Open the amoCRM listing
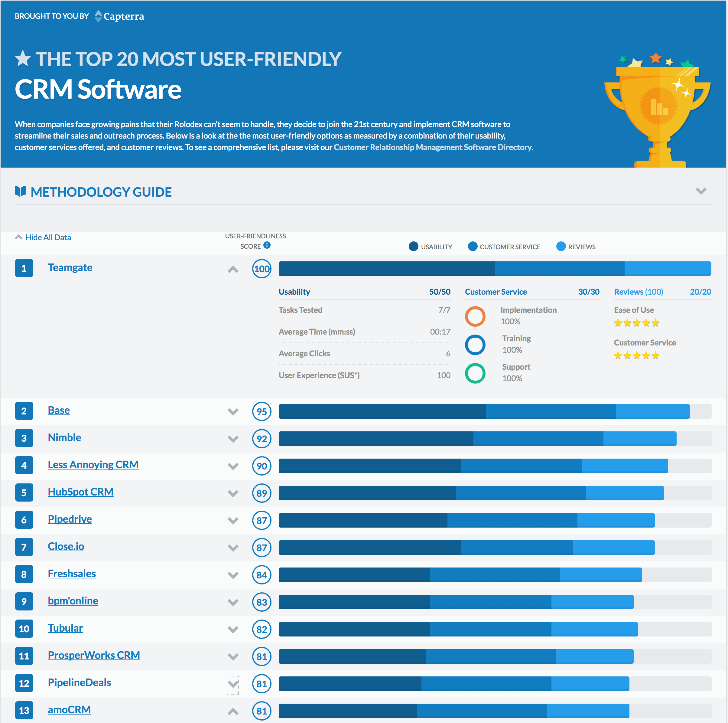Viewport: 728px width, 723px height. (x=69, y=709)
